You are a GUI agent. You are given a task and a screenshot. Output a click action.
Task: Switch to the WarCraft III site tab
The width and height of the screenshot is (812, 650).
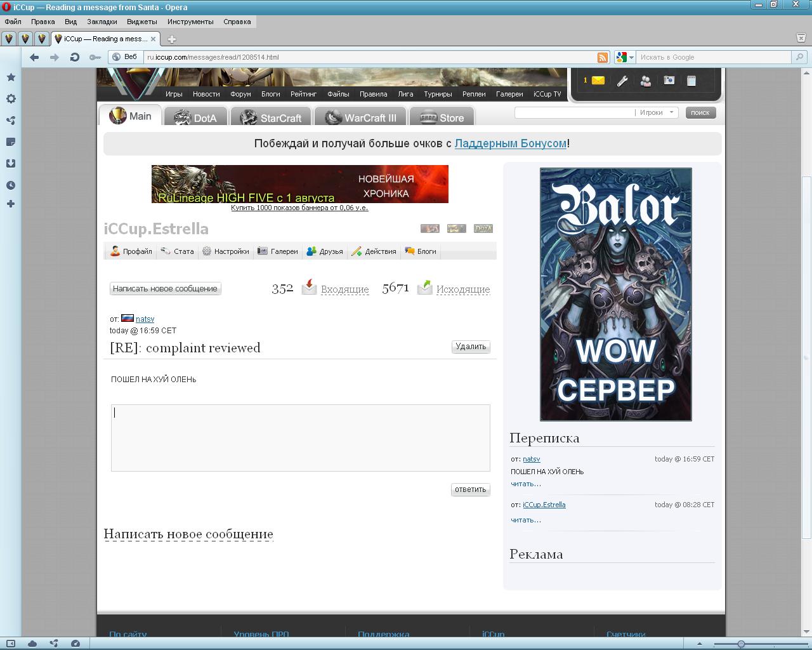click(x=360, y=117)
